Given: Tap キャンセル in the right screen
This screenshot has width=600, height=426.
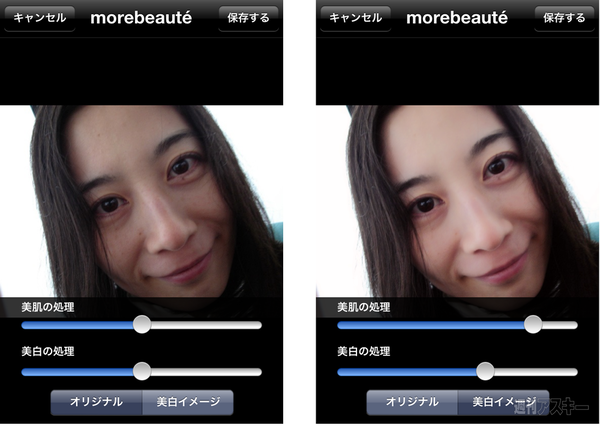Looking at the screenshot, I should (356, 18).
